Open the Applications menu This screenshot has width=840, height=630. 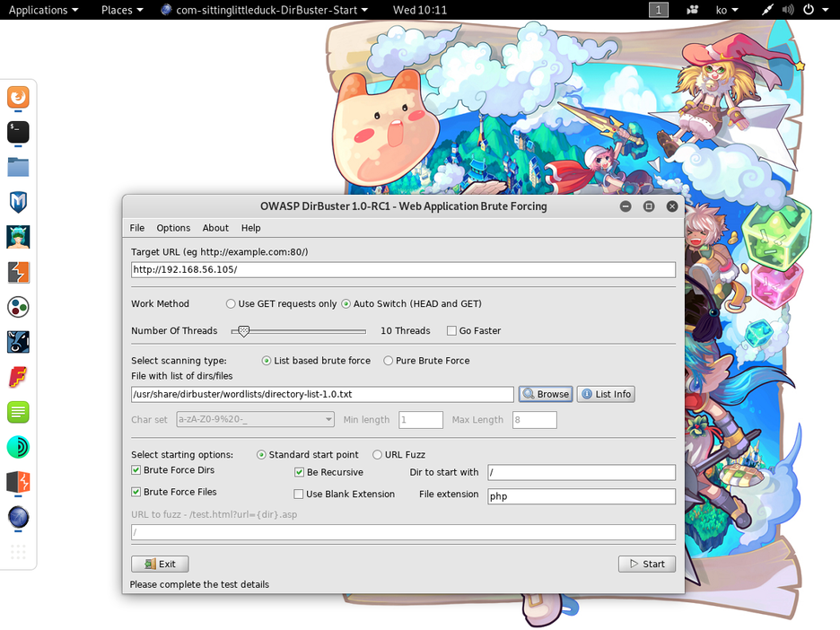click(43, 10)
